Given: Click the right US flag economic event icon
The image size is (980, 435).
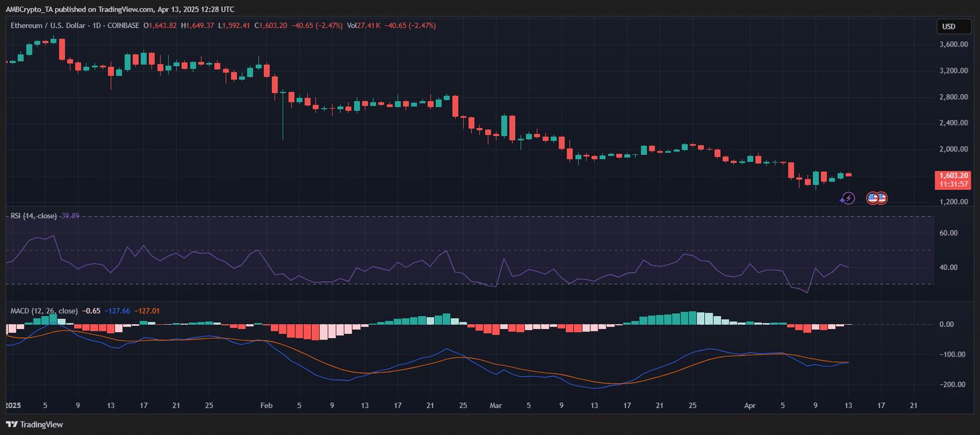Looking at the screenshot, I should click(882, 198).
